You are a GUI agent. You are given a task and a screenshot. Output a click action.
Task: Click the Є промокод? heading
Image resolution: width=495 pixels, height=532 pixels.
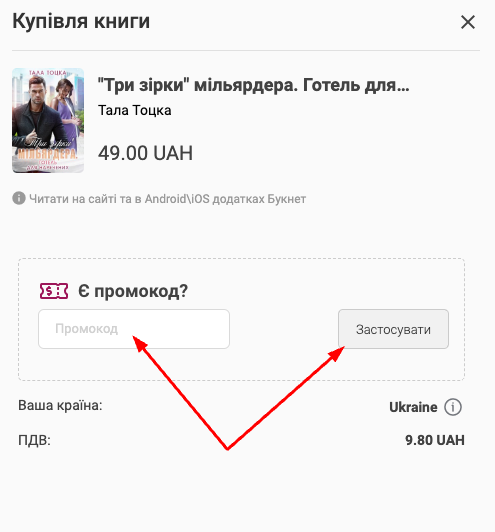133,291
